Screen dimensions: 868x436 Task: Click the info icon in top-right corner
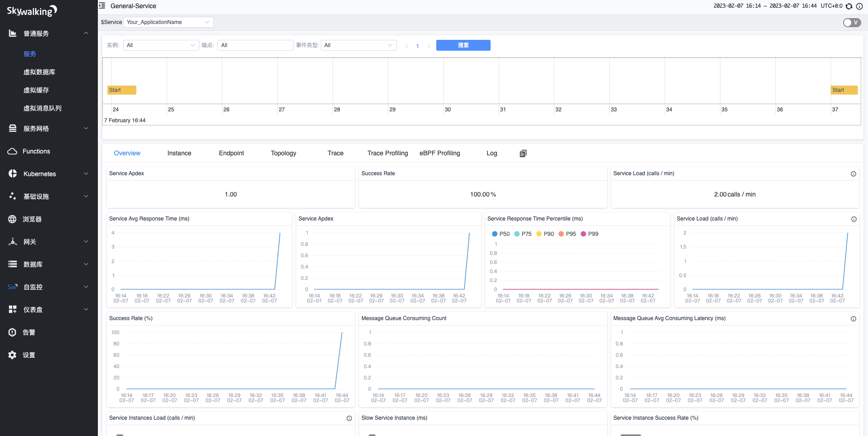click(859, 6)
